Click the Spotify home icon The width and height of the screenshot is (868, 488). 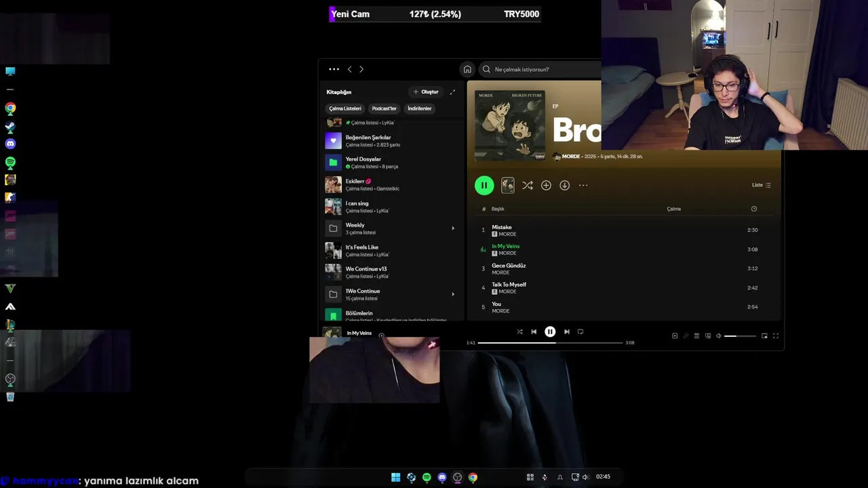point(467,69)
